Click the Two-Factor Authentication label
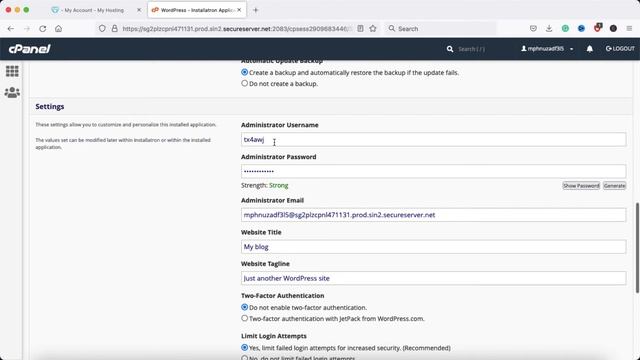The image size is (640, 360). (282, 296)
